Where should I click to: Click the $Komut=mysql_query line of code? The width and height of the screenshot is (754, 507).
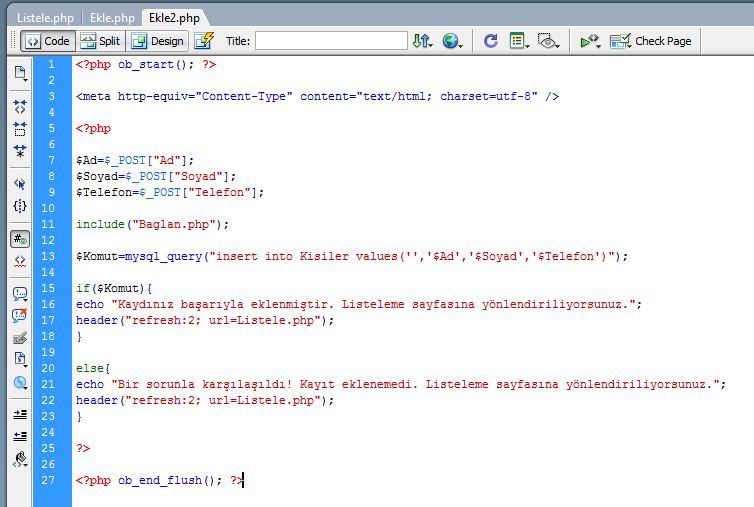pos(352,256)
